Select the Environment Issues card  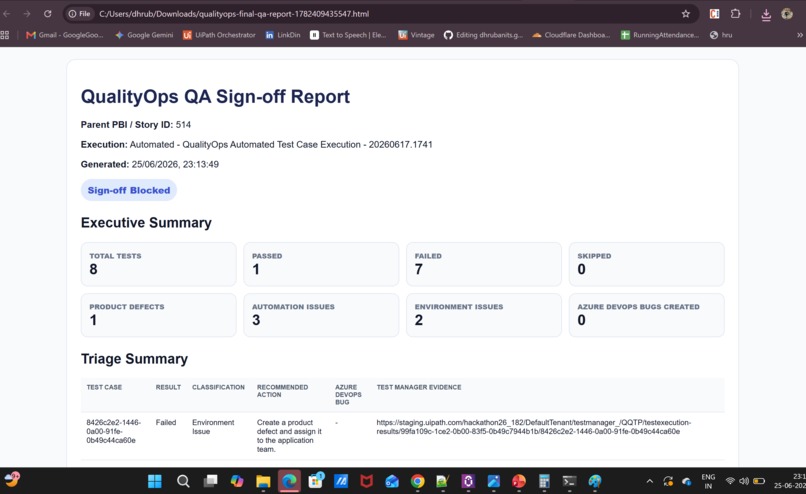tap(484, 315)
